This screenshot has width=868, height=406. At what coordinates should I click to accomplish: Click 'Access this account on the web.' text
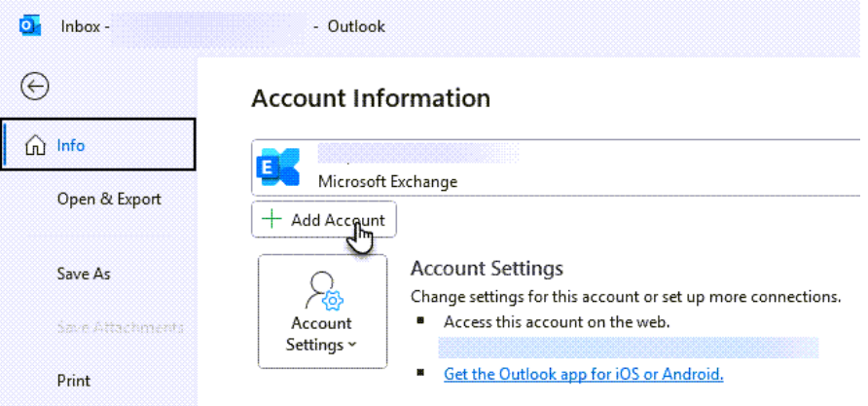557,322
